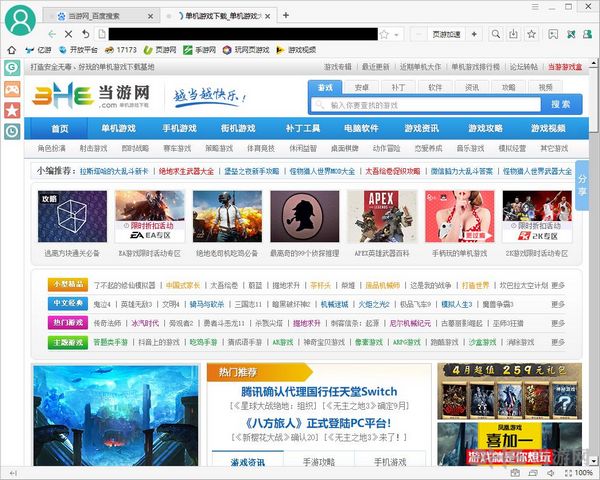Open the downloads icon in toolbar
This screenshot has width=600, height=480.
click(x=513, y=34)
